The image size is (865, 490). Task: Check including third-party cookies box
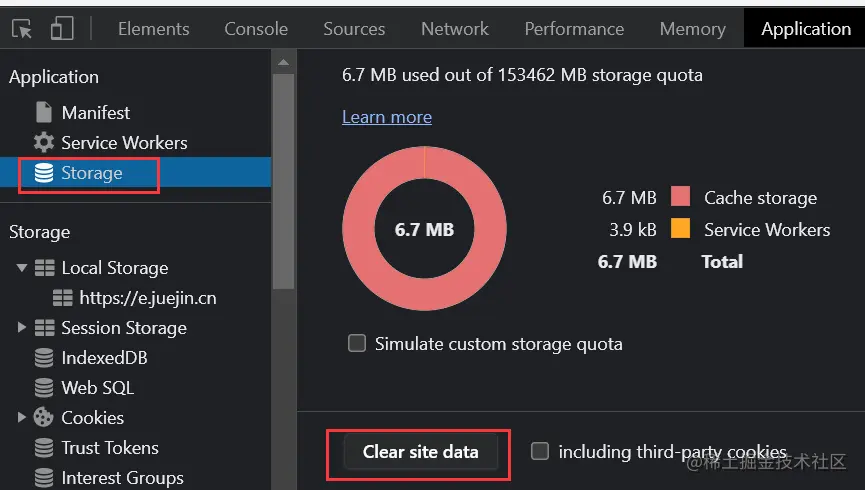point(540,452)
